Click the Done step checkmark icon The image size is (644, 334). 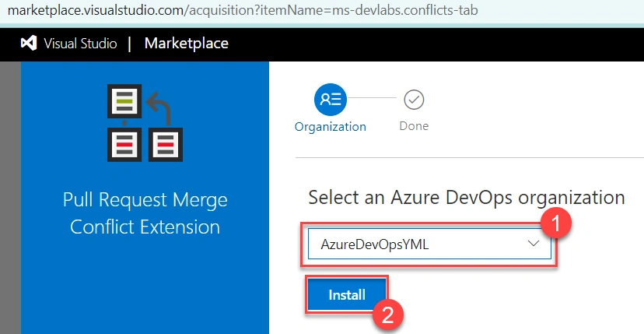[x=414, y=100]
